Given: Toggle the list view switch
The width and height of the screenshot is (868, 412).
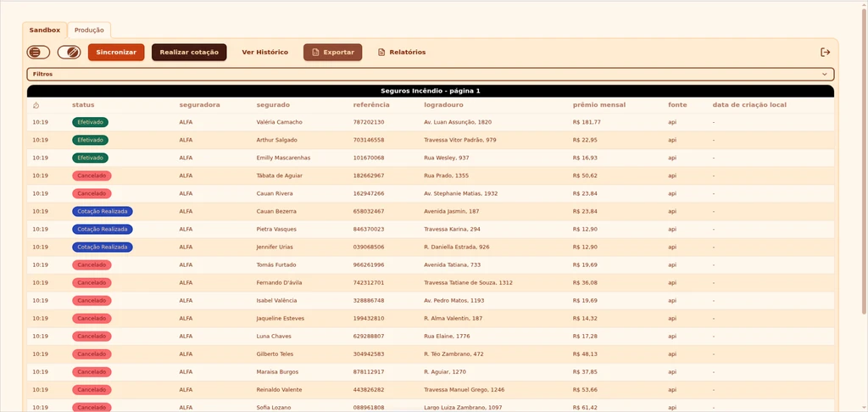Looking at the screenshot, I should coord(38,52).
